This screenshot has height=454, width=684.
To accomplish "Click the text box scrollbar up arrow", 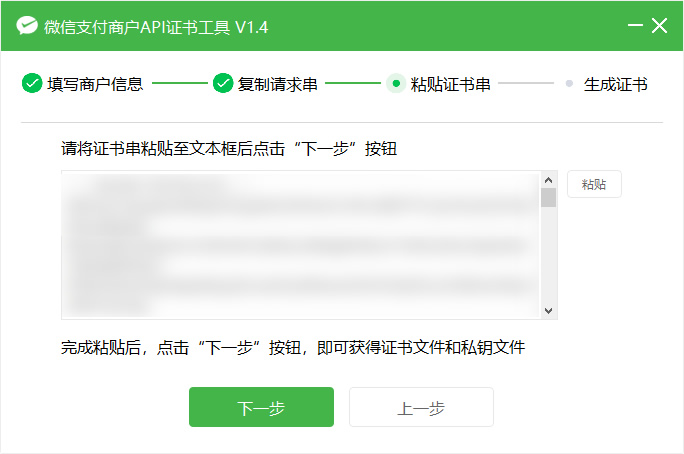I will 549,180.
